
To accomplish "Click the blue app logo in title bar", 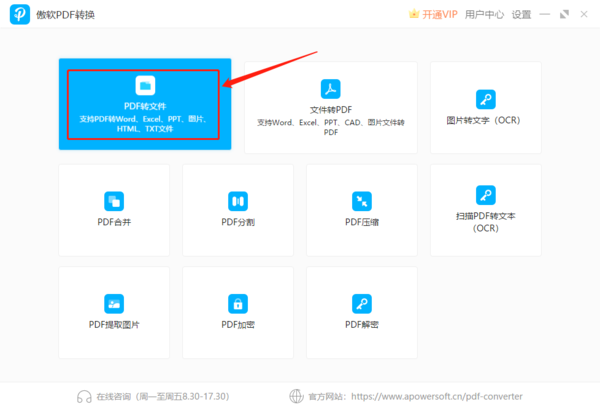I will tap(17, 15).
